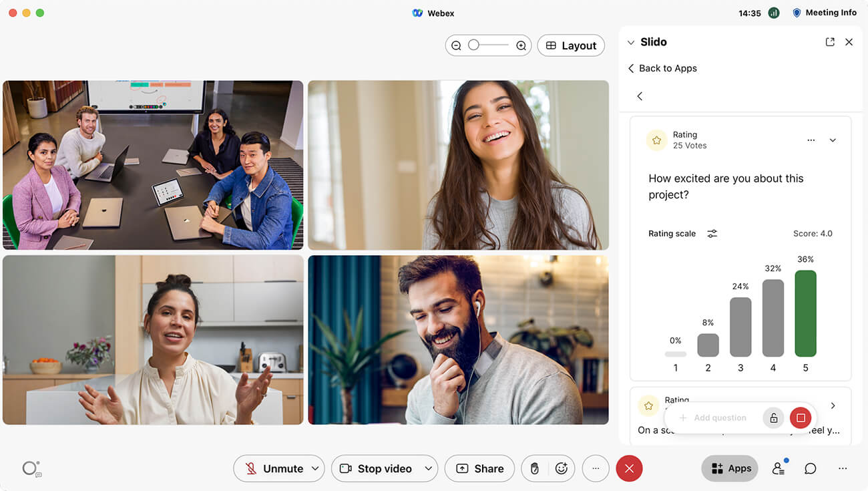Stop video camera
Viewport: 868px width, 491px height.
(375, 469)
